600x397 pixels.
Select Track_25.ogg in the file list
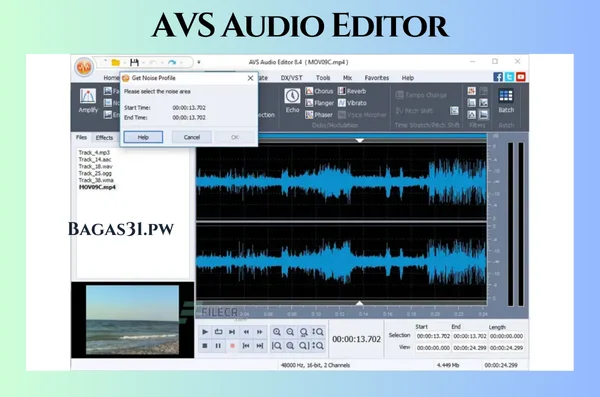[x=95, y=173]
